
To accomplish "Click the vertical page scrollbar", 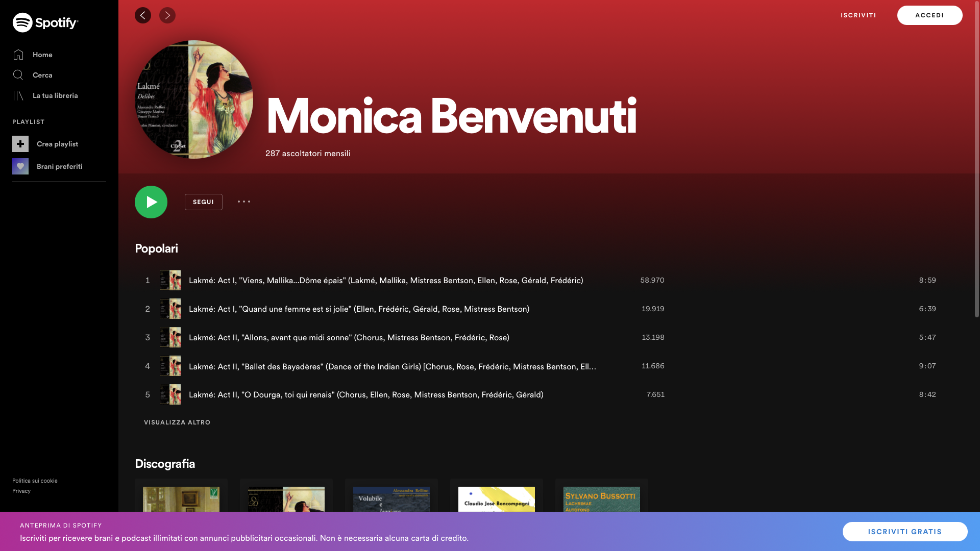I will pos(976,158).
